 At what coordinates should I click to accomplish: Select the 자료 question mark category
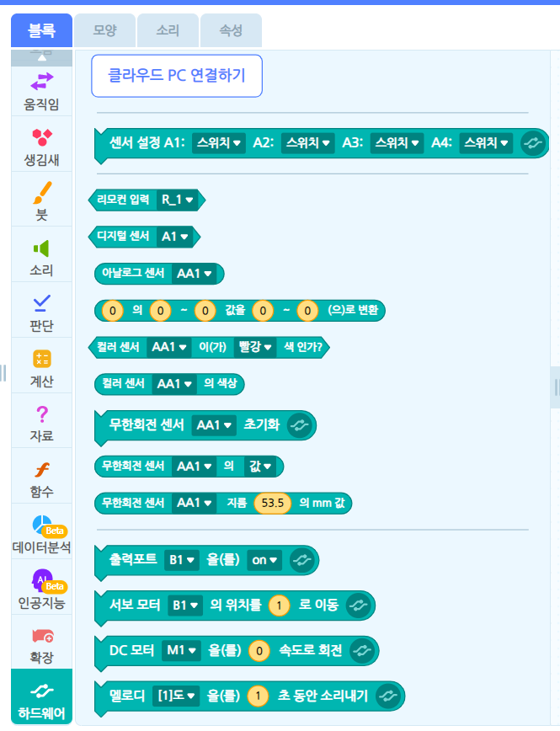[41, 424]
